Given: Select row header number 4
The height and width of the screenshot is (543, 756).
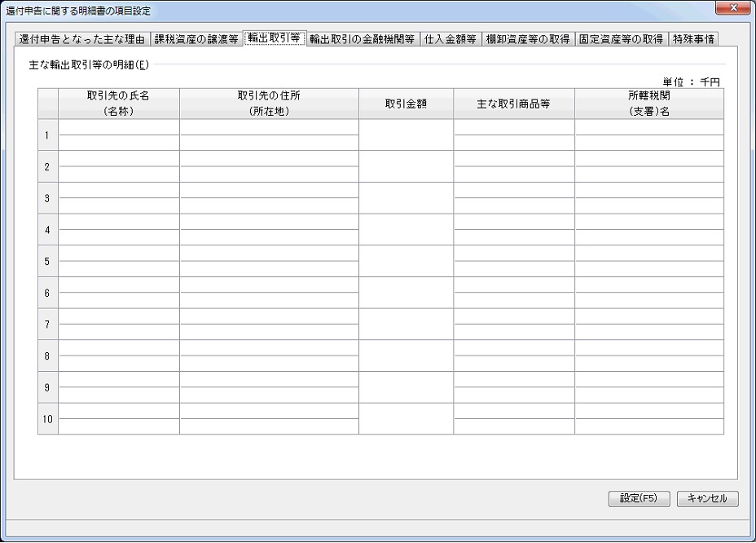Looking at the screenshot, I should [47, 230].
